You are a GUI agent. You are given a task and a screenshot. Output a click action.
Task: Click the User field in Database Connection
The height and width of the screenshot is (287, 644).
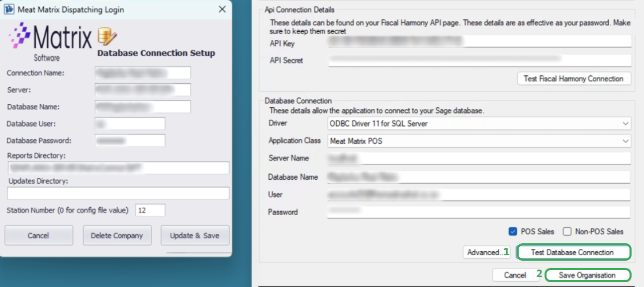[x=479, y=195]
